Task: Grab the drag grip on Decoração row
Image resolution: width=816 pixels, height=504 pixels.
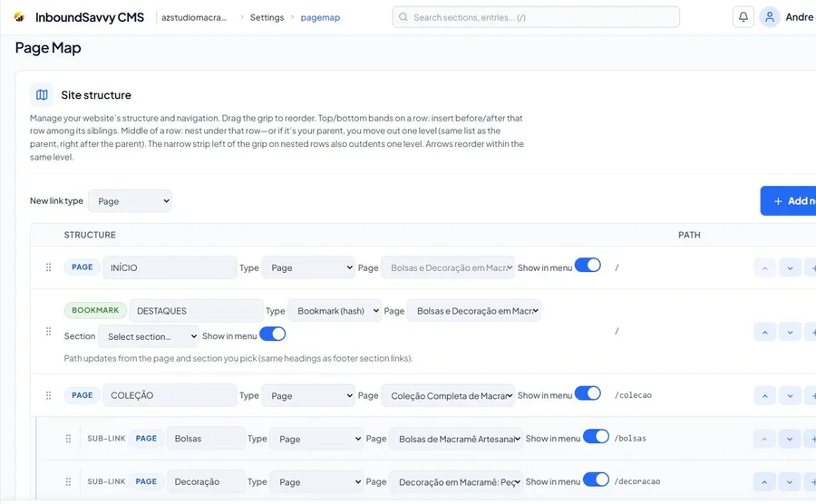Action: click(68, 481)
